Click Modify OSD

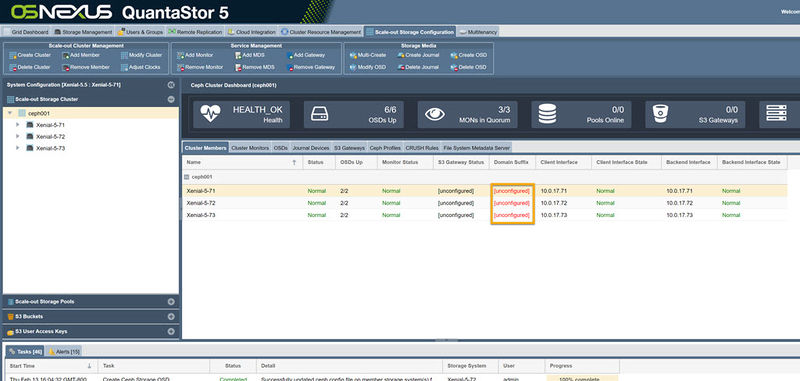[367, 67]
